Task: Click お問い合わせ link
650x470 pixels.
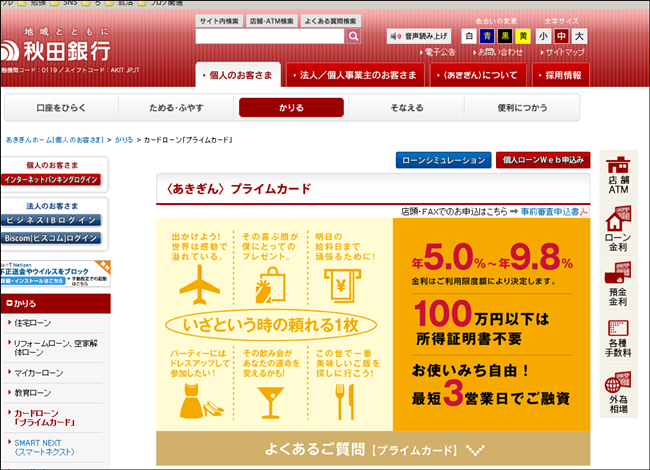Action: coord(498,52)
